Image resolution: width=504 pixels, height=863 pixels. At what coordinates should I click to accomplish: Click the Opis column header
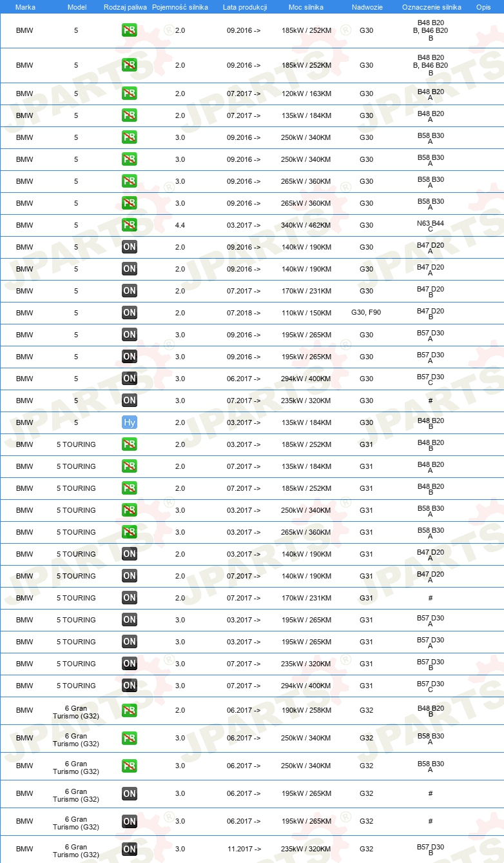click(x=483, y=7)
